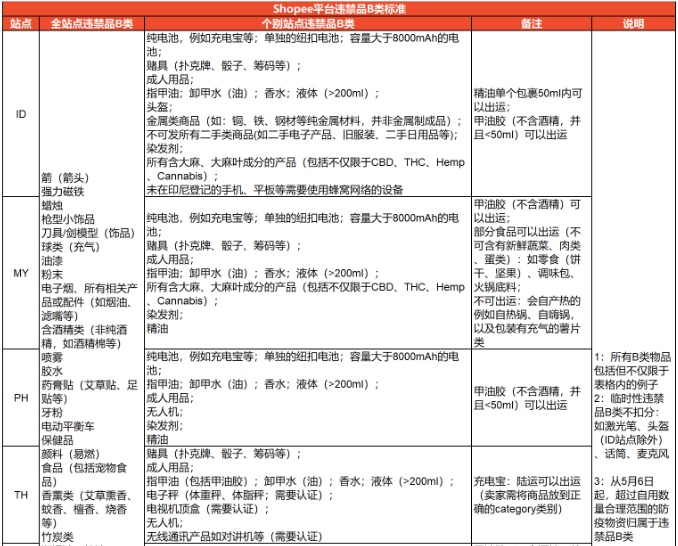The image size is (678, 546).
Task: Click TH remark '充电宝：陆运可以出运'
Action: (x=527, y=495)
